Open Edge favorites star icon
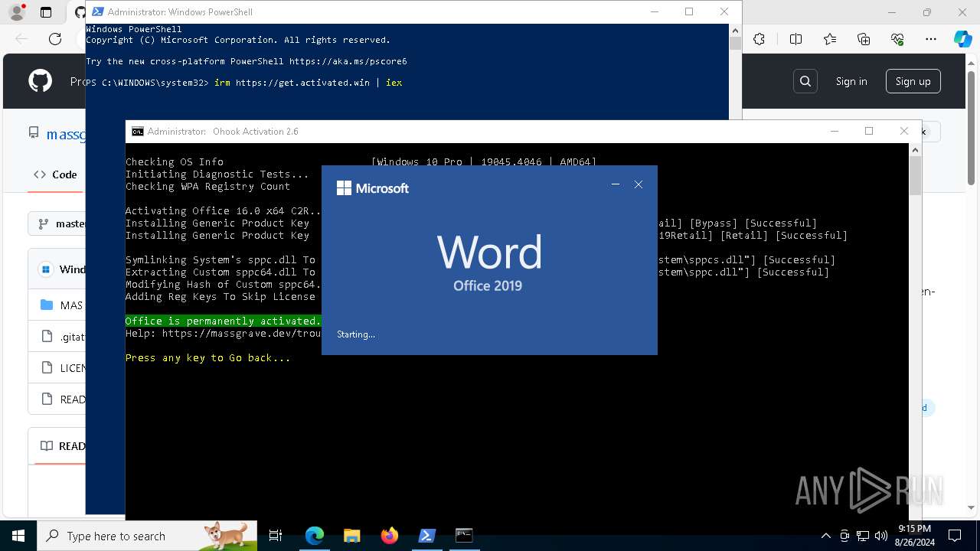The height and width of the screenshot is (551, 980). (830, 39)
